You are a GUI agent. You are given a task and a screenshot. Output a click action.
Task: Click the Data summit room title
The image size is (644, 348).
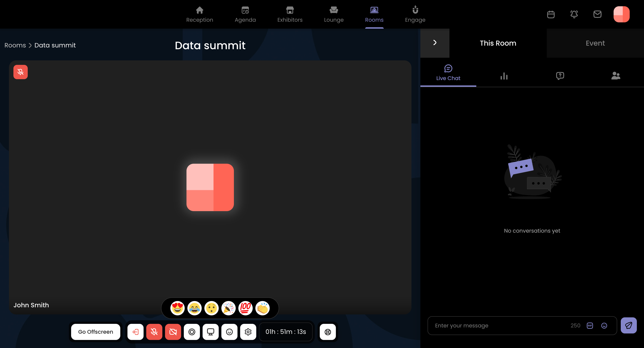coord(210,45)
